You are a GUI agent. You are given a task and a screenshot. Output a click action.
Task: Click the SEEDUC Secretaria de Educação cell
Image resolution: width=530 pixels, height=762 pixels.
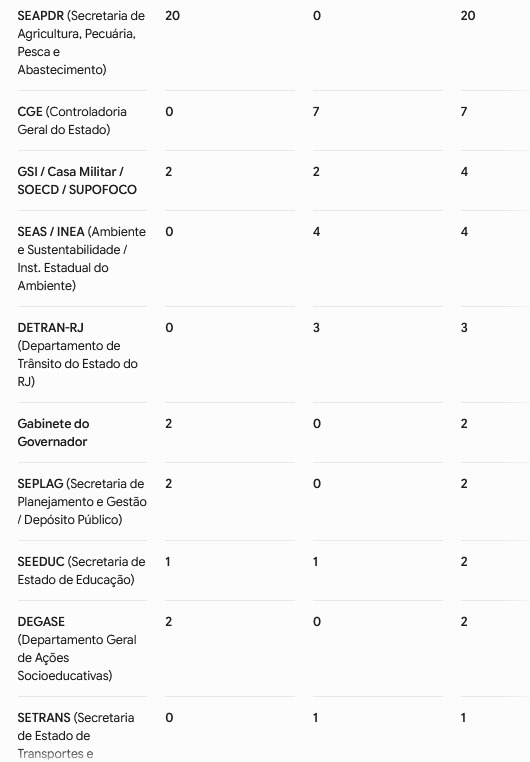coord(81,571)
